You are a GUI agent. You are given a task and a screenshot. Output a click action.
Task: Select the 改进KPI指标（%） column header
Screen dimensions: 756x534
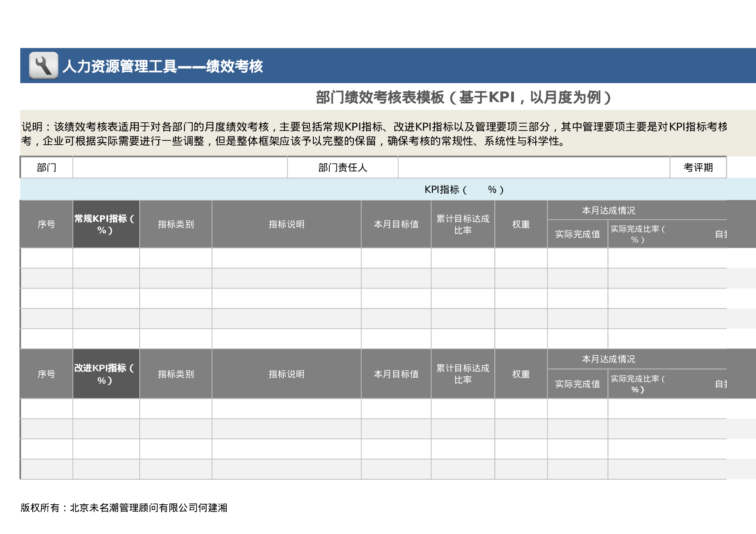pyautogui.click(x=106, y=374)
